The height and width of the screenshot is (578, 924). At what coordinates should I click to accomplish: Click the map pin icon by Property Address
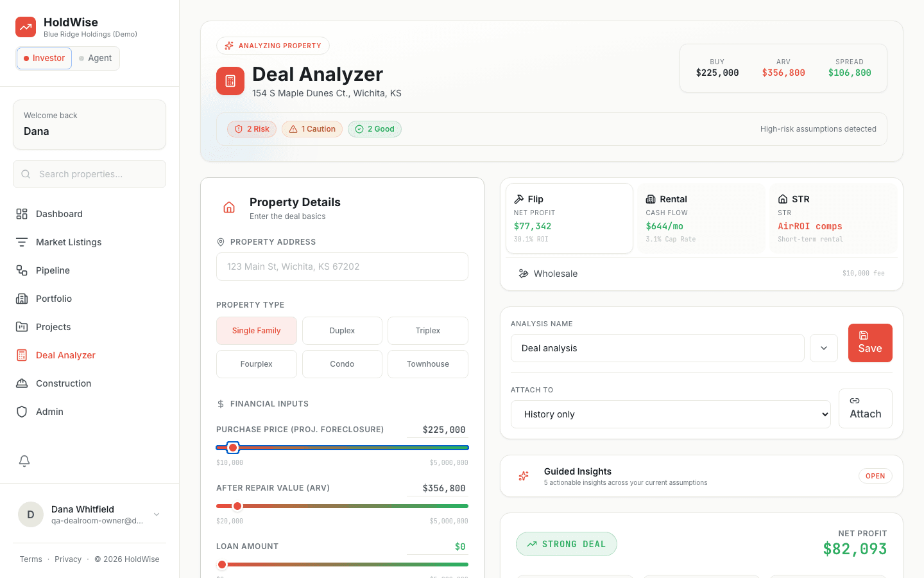coord(221,242)
